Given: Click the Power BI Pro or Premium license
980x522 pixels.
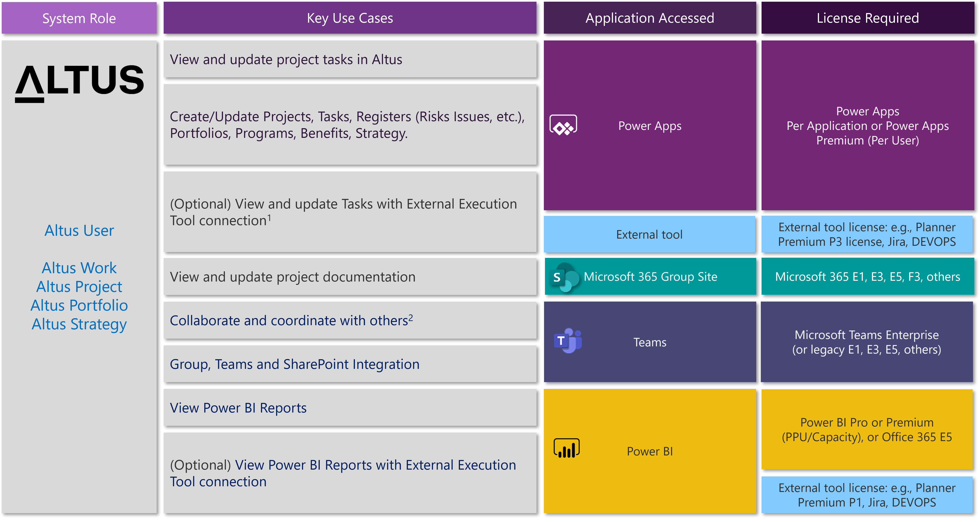Looking at the screenshot, I should [867, 430].
